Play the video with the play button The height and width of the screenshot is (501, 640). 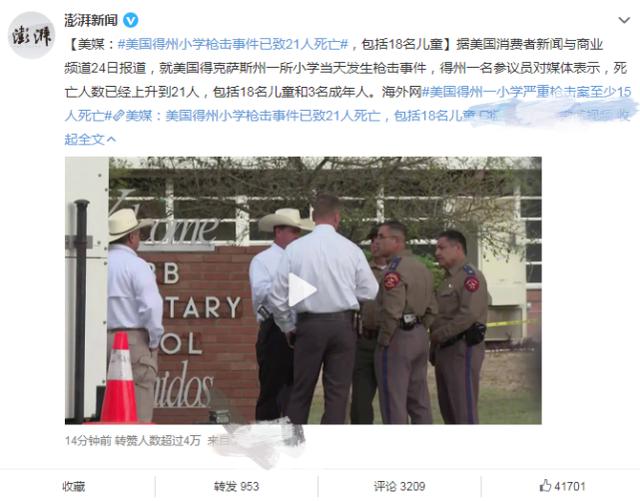tap(302, 290)
